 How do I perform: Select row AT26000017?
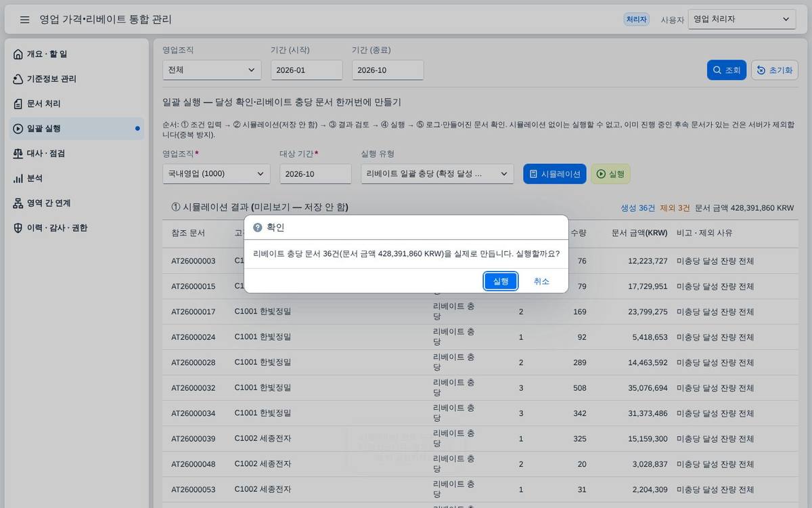(480, 312)
